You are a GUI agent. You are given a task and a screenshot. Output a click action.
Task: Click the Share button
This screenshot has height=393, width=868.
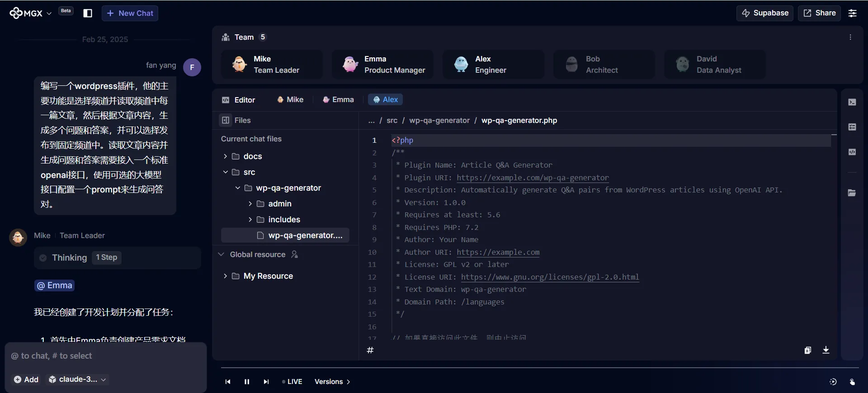819,13
